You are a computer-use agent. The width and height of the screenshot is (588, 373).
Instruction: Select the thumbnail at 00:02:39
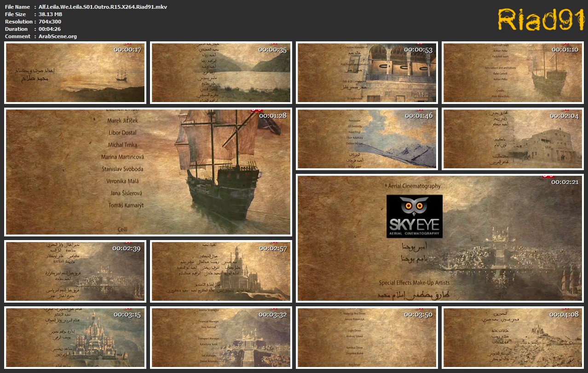coord(75,271)
